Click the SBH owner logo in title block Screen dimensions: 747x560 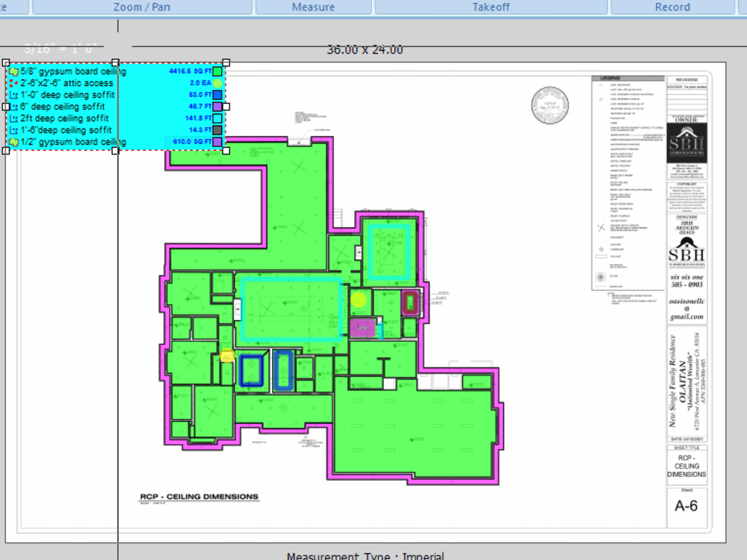686,143
